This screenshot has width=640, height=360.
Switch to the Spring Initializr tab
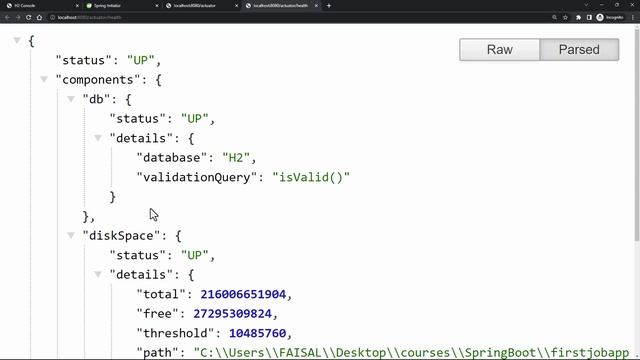coord(122,6)
